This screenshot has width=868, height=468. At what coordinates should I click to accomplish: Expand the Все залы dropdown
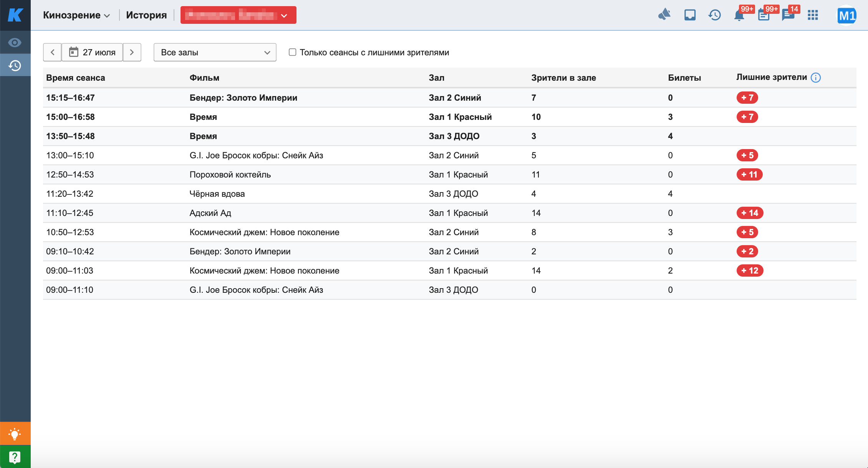(x=215, y=52)
